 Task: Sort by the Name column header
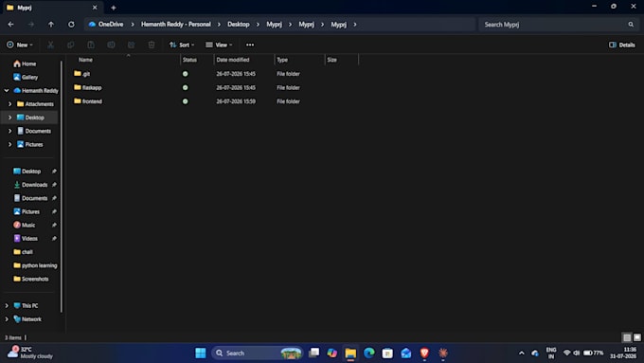pyautogui.click(x=85, y=60)
